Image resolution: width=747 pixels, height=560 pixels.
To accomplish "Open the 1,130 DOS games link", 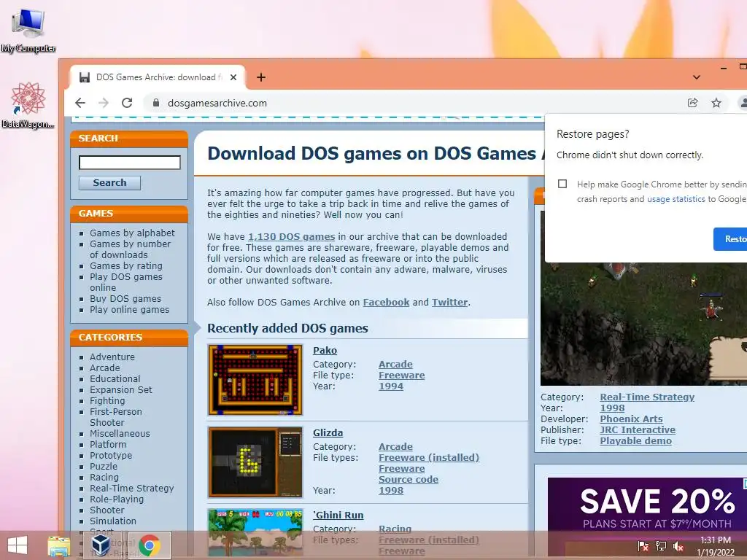I will (292, 237).
